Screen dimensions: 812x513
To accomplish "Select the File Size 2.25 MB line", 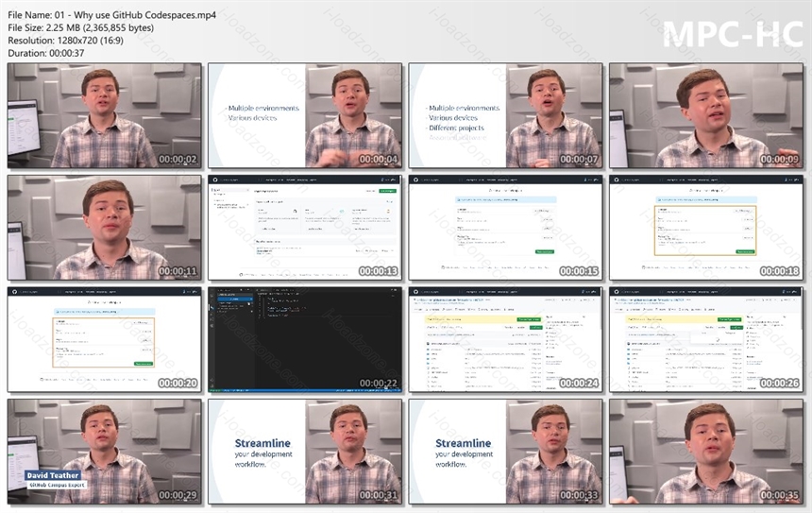I will 81,27.
